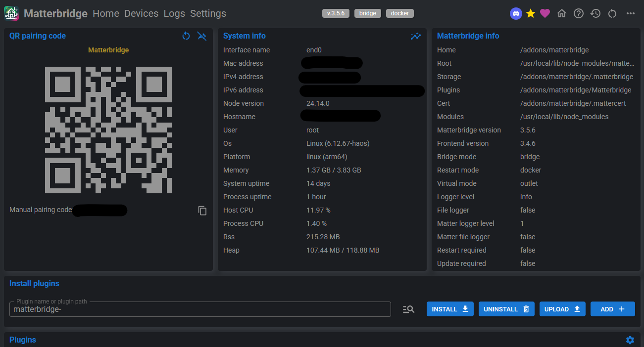The width and height of the screenshot is (644, 347).
Task: Open the sponsor heart icon
Action: [545, 13]
